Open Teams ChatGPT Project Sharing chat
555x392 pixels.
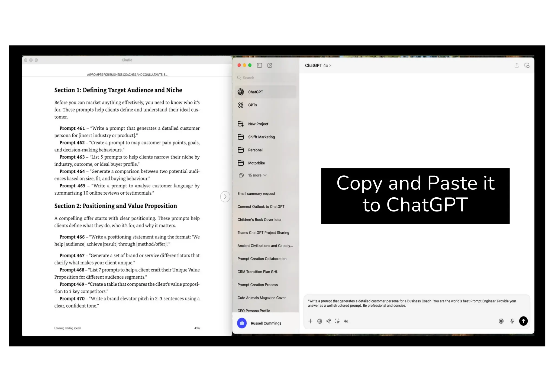click(263, 233)
